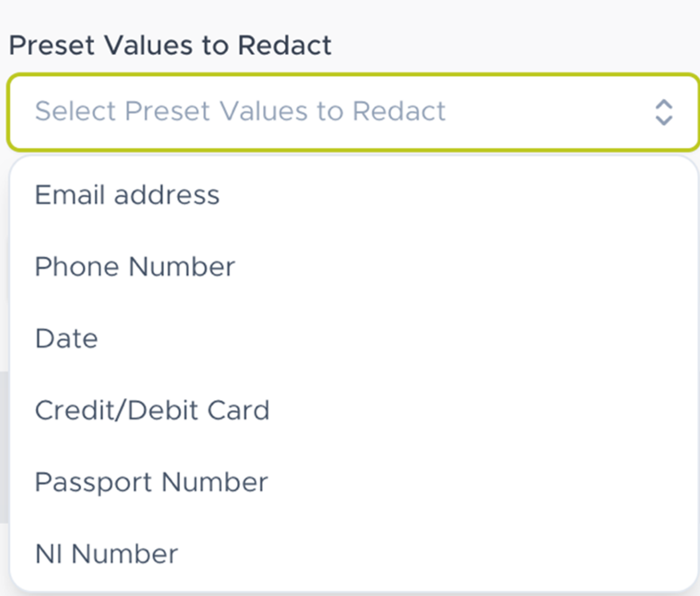Viewport: 700px width, 596px height.
Task: Select Credit/Debit Card option
Action: (152, 410)
